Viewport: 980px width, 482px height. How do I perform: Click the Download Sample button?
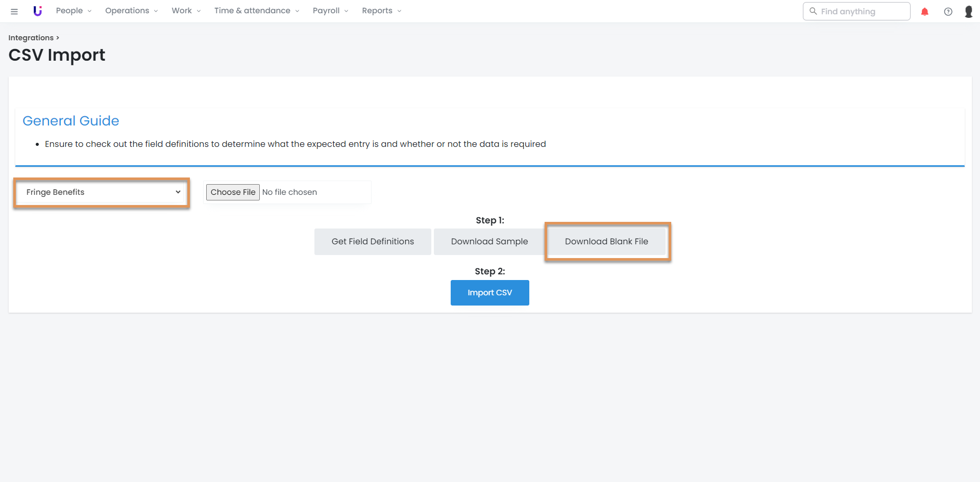pyautogui.click(x=489, y=242)
